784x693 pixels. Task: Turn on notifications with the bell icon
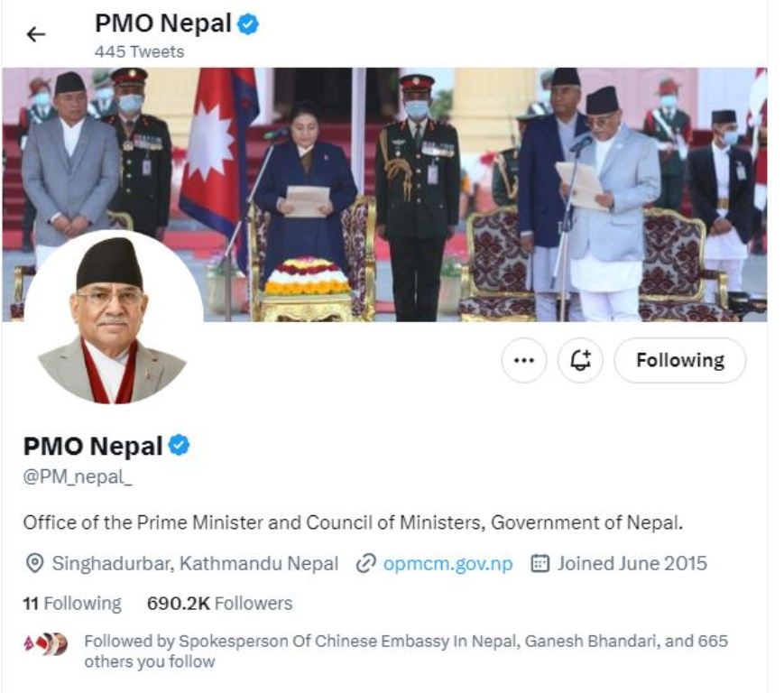[580, 360]
